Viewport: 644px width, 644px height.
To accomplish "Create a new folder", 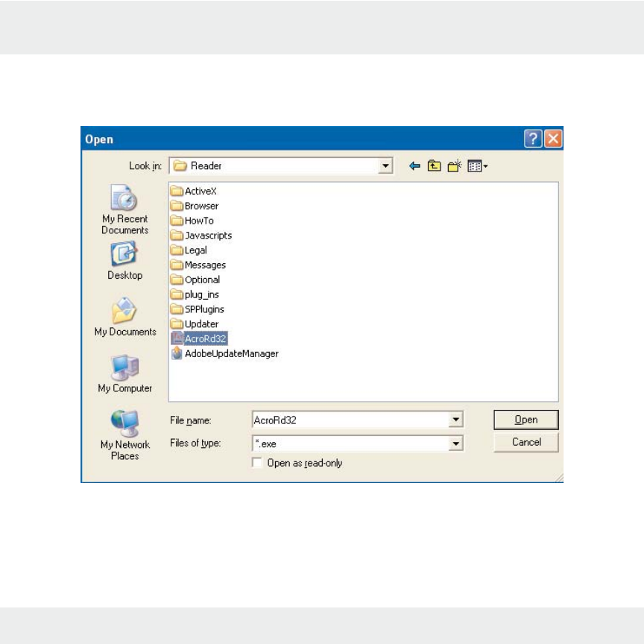I will tap(454, 166).
